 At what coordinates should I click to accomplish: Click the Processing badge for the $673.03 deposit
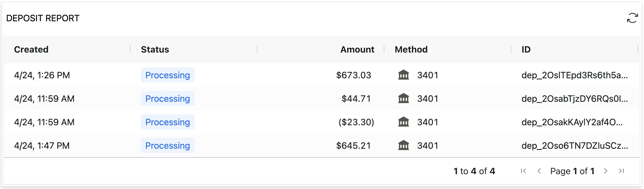[x=167, y=75]
